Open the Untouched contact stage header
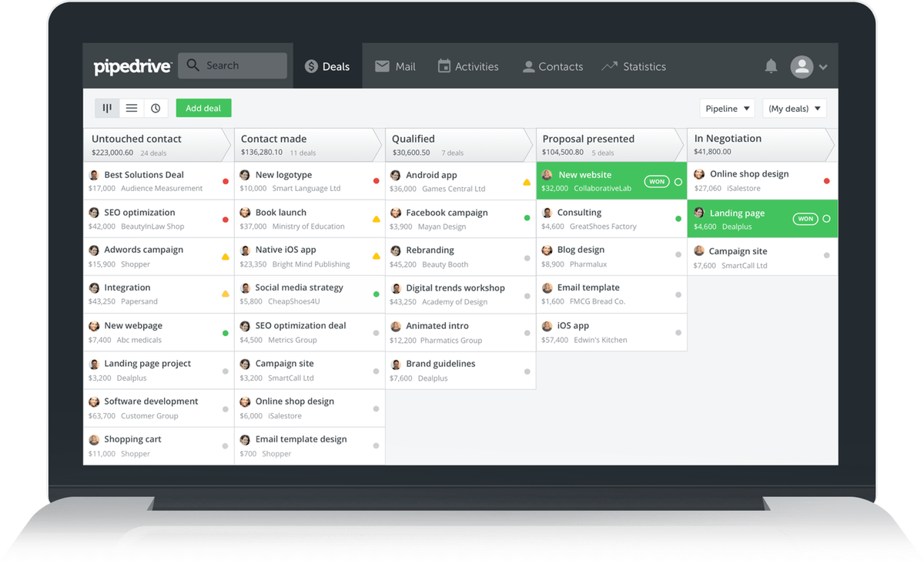Screen dimensions: 924x561 coord(158,145)
